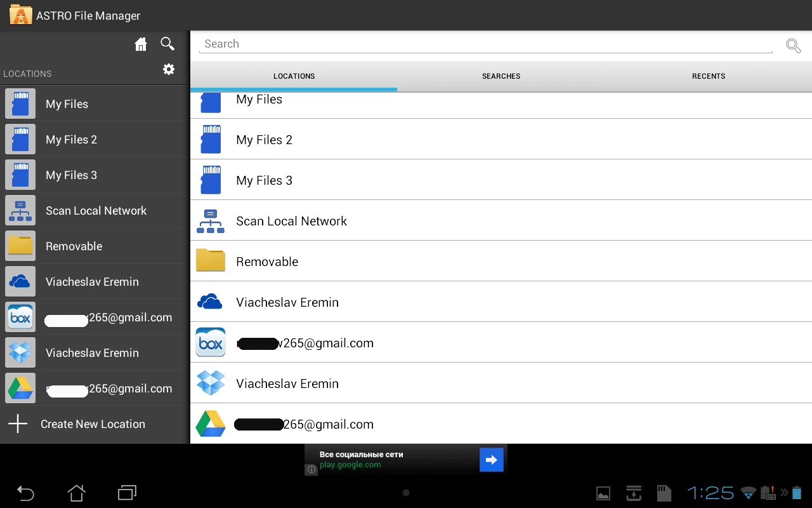
Task: Tap the home icon in the sidebar header
Action: point(141,44)
